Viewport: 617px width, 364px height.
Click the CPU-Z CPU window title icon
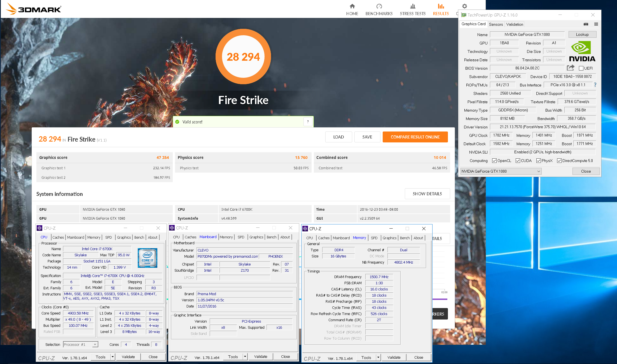pyautogui.click(x=39, y=228)
